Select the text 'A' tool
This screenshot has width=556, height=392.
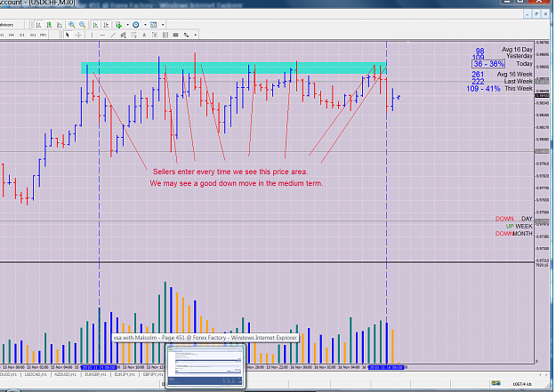pyautogui.click(x=144, y=35)
